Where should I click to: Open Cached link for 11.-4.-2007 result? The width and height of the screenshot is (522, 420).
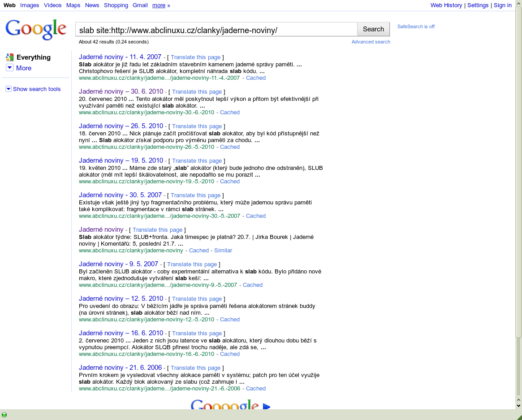pyautogui.click(x=256, y=78)
